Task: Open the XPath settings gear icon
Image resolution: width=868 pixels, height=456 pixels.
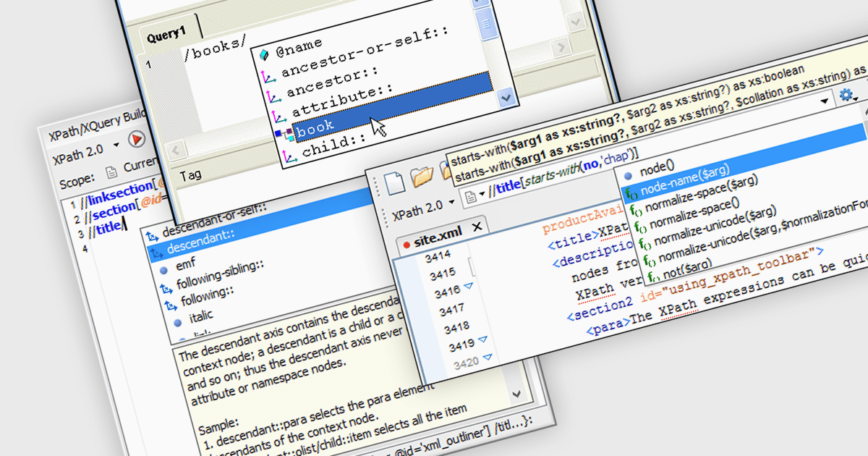Action: click(845, 94)
